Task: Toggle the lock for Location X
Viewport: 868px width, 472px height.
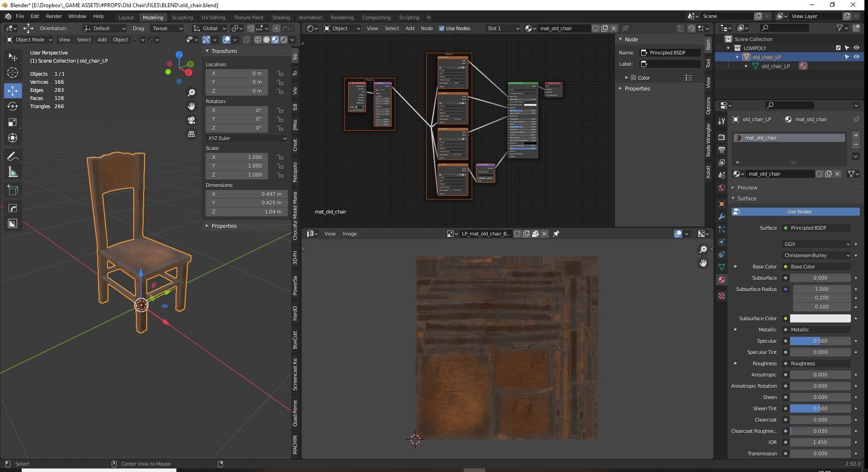Action: (280, 73)
